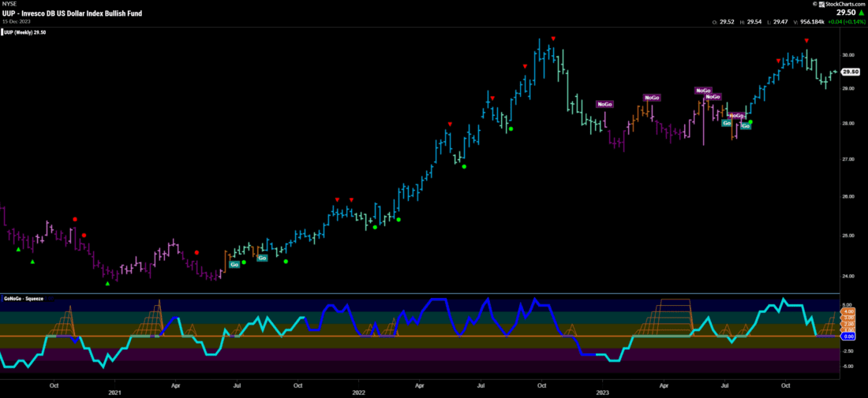Click the green up arrow beside 29.50
This screenshot has height=398, width=868.
[x=862, y=13]
